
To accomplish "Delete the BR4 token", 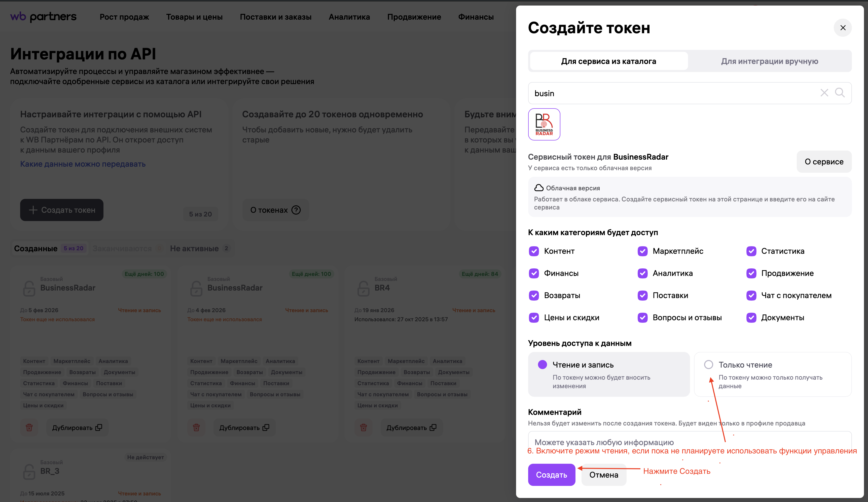I will click(x=364, y=427).
